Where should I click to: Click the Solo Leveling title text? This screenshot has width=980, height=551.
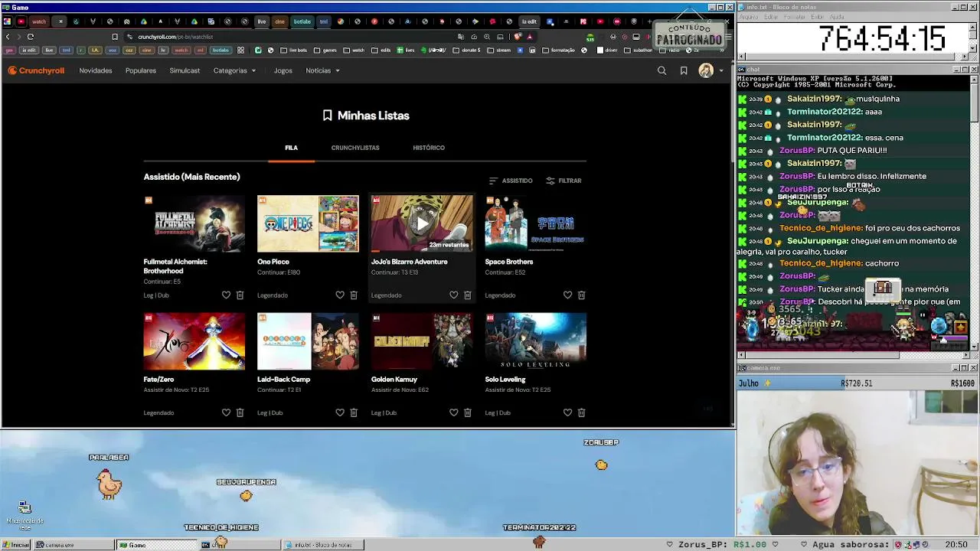pos(505,380)
